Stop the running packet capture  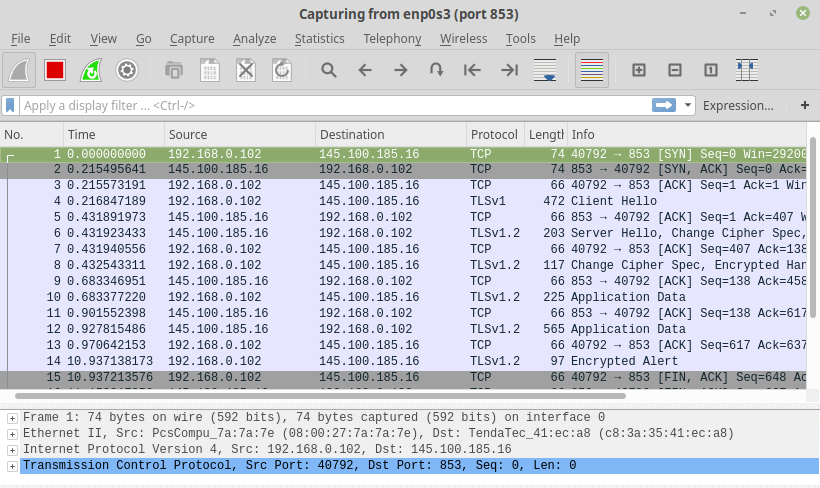pos(55,70)
